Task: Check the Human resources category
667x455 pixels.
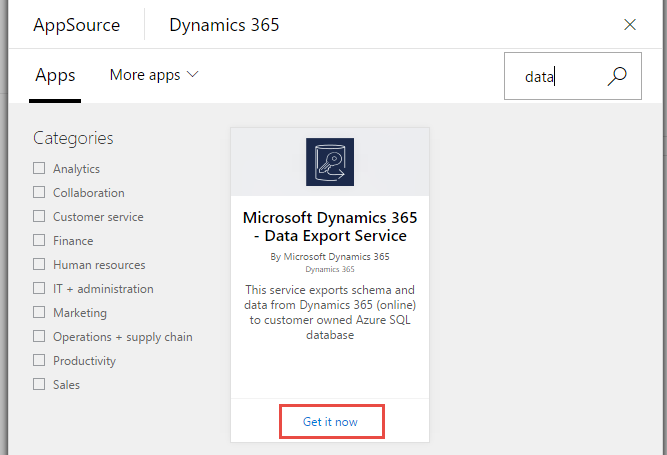Action: 39,264
